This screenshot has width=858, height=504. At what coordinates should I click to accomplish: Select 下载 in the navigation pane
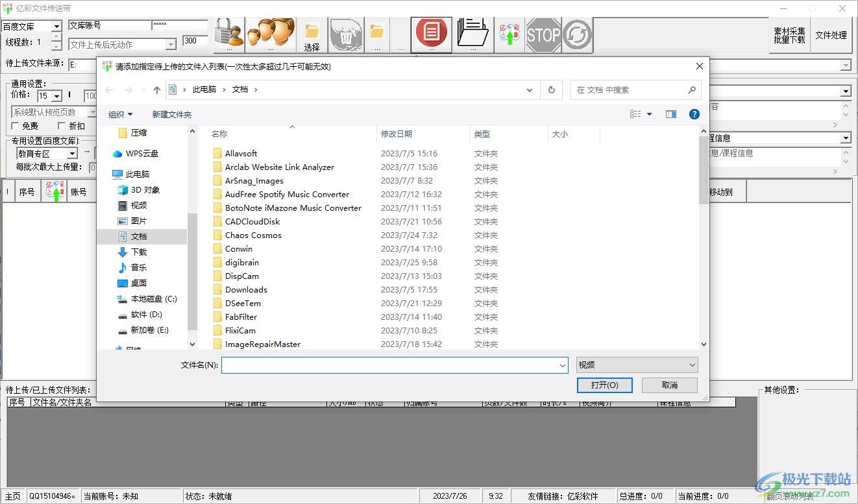tap(139, 252)
